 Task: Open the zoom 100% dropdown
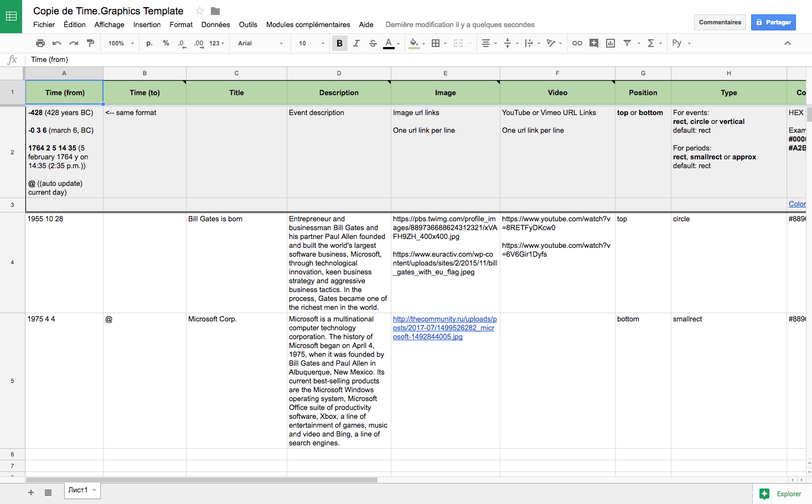tap(121, 43)
